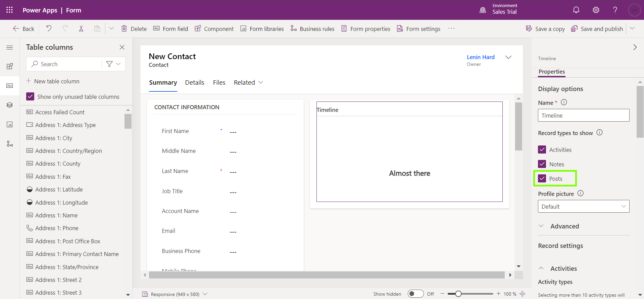
Task: Click New table column
Action: pyautogui.click(x=57, y=81)
